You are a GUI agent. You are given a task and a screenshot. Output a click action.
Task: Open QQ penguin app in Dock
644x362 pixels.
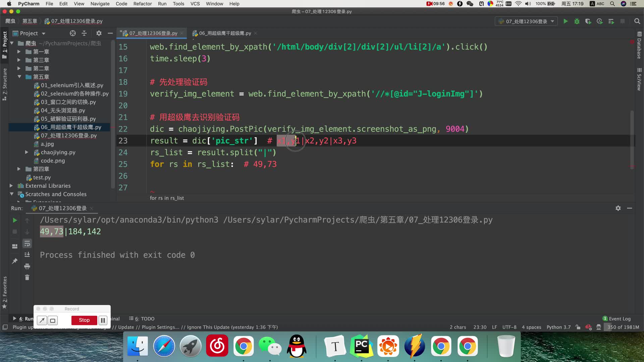[297, 346]
